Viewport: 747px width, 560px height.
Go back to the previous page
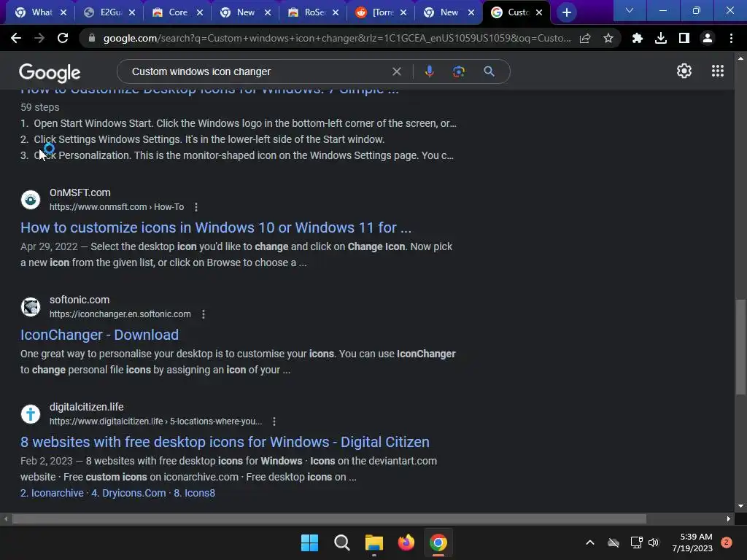click(16, 38)
